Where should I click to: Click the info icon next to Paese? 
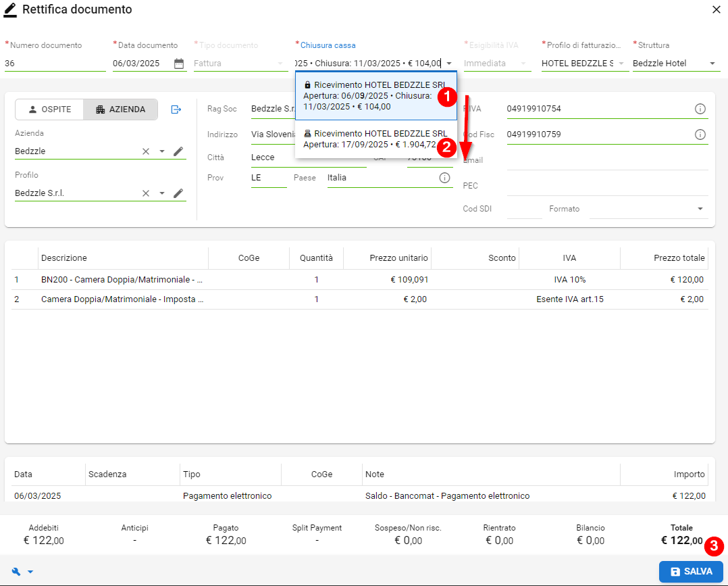(444, 178)
